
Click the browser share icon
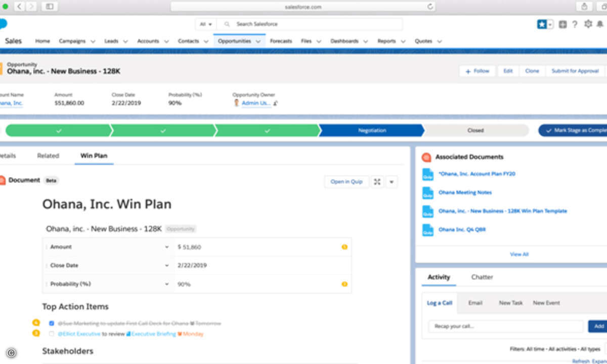point(585,7)
